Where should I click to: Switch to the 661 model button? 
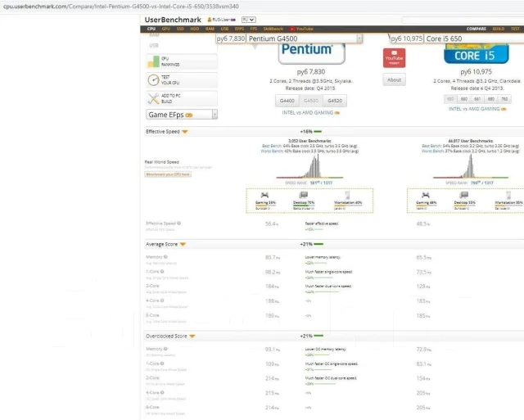(477, 99)
